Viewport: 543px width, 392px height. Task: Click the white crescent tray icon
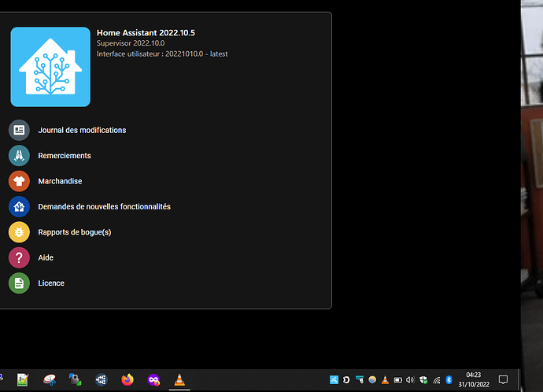click(346, 380)
